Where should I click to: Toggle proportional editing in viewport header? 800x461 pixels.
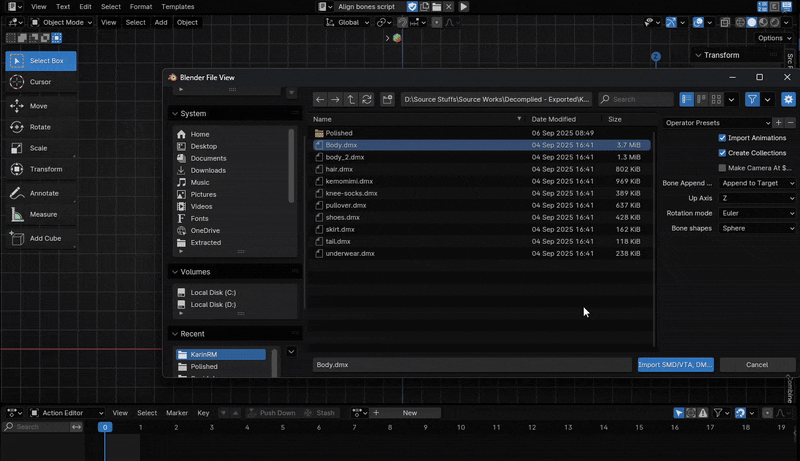(x=437, y=22)
